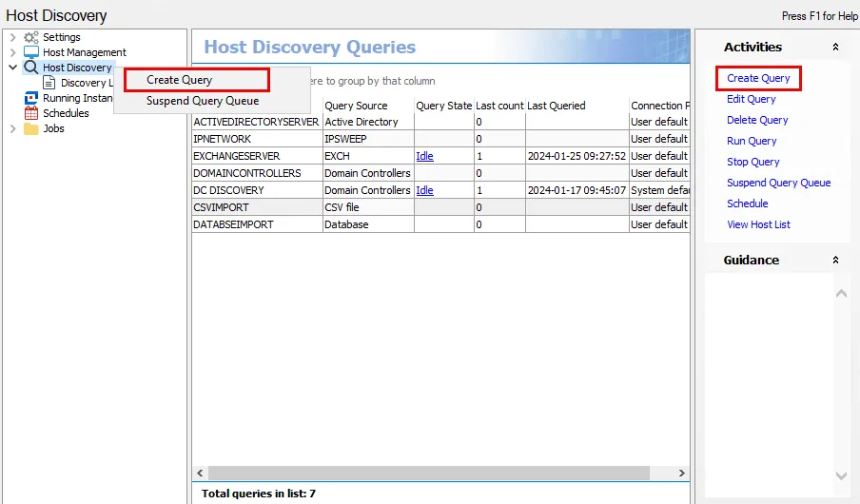Click the Discovery document icon in tree
The width and height of the screenshot is (860, 504).
[x=49, y=83]
